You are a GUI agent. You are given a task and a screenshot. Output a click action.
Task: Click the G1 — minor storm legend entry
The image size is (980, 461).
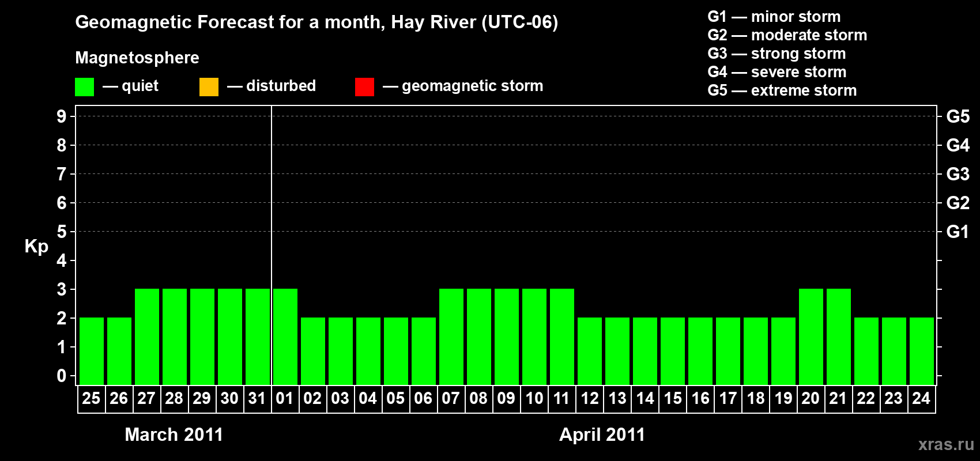(x=774, y=17)
